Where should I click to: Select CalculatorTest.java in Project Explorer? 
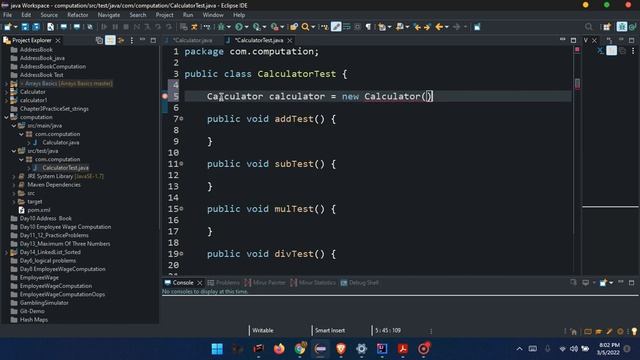[65, 168]
